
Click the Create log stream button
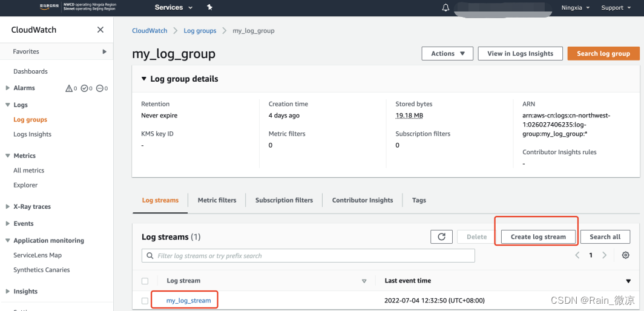(x=538, y=237)
